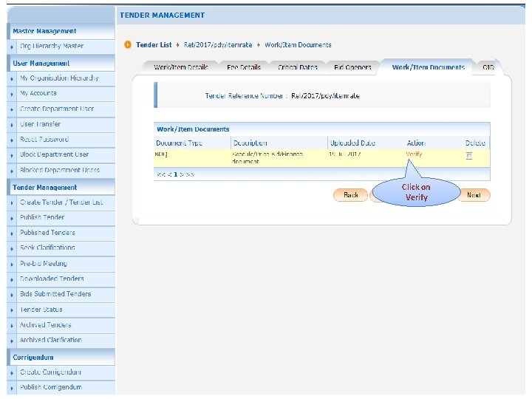Image resolution: width=532 pixels, height=399 pixels.
Task: Click the arrow bullet beside Published Tenders
Action: tap(12, 233)
